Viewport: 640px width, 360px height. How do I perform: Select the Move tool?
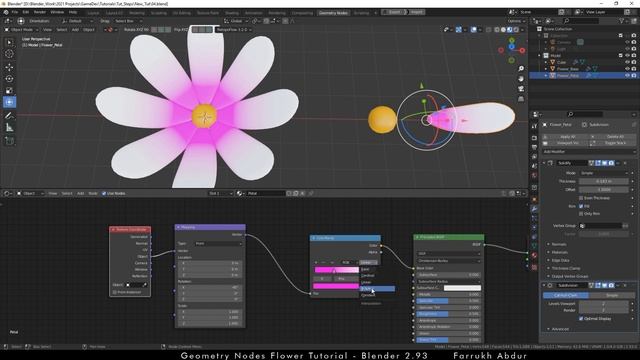click(9, 67)
